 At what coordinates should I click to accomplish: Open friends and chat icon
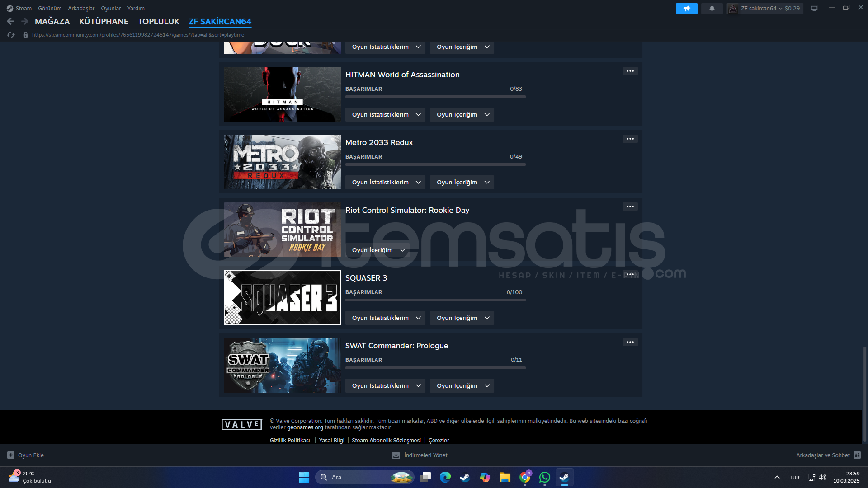pyautogui.click(x=857, y=455)
